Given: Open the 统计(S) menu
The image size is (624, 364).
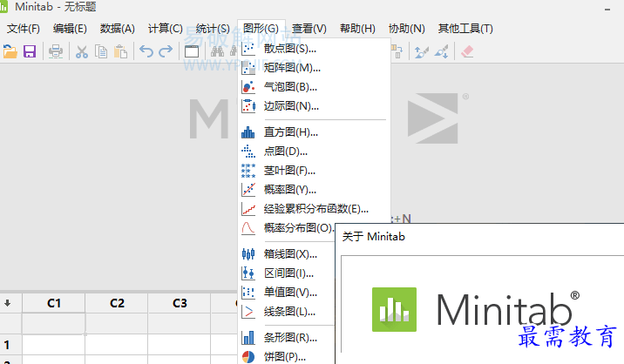Looking at the screenshot, I should (213, 29).
